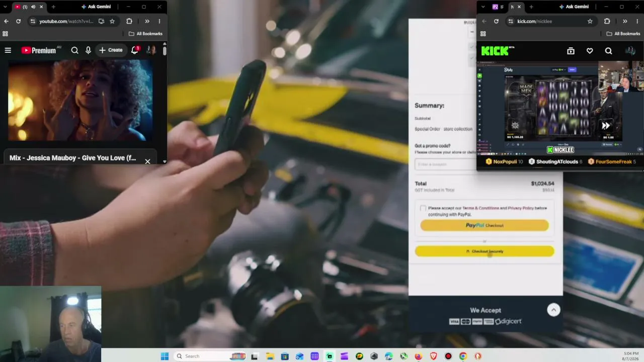Open the YouTube guide hamburger menu
The image size is (644, 362).
point(8,50)
